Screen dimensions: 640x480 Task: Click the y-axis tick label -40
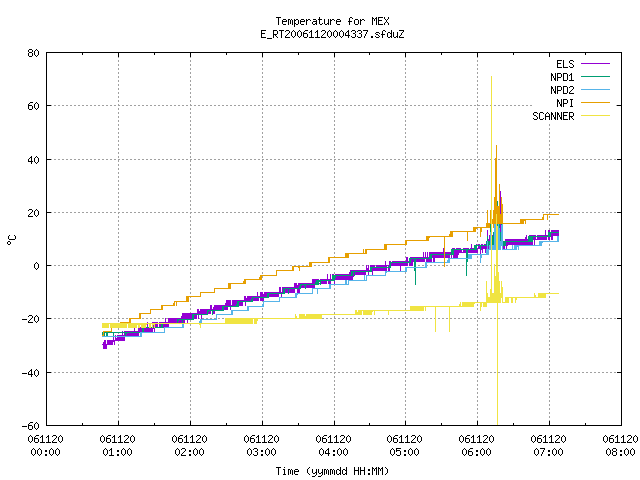point(31,373)
